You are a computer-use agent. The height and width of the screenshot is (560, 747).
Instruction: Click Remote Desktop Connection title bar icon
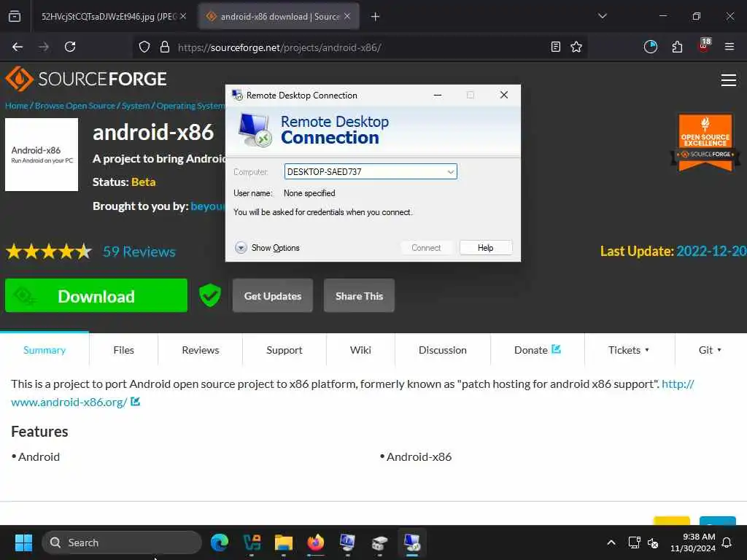[237, 96]
